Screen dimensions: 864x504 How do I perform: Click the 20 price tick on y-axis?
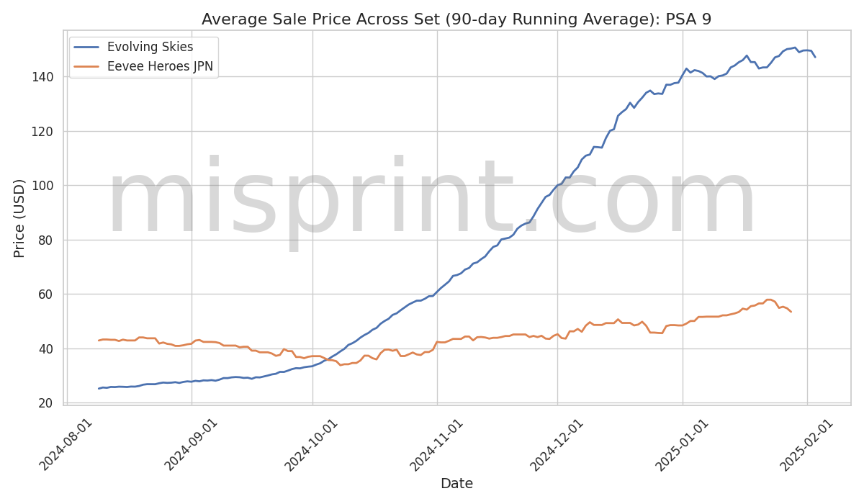coord(46,402)
